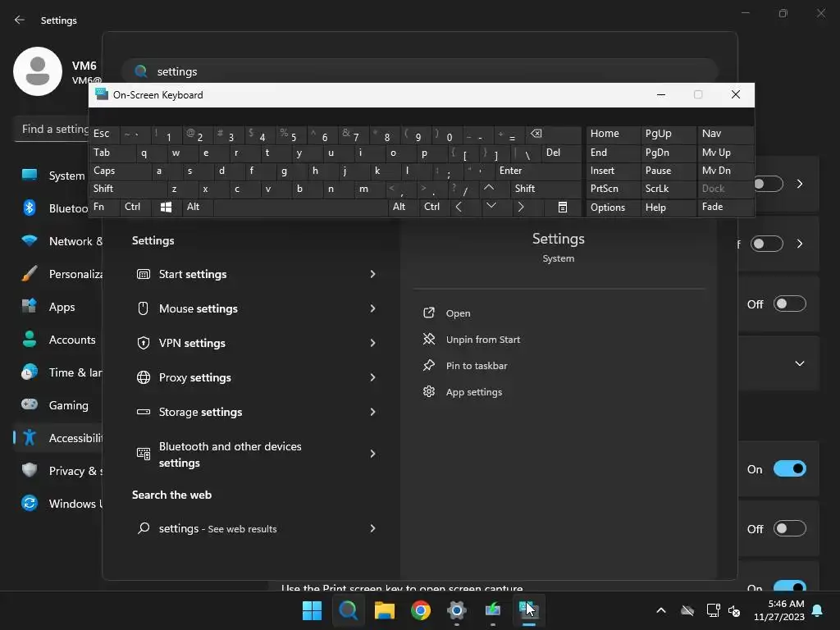This screenshot has height=630, width=840.
Task: Open Gaming in the Settings sidebar
Action: point(58,405)
